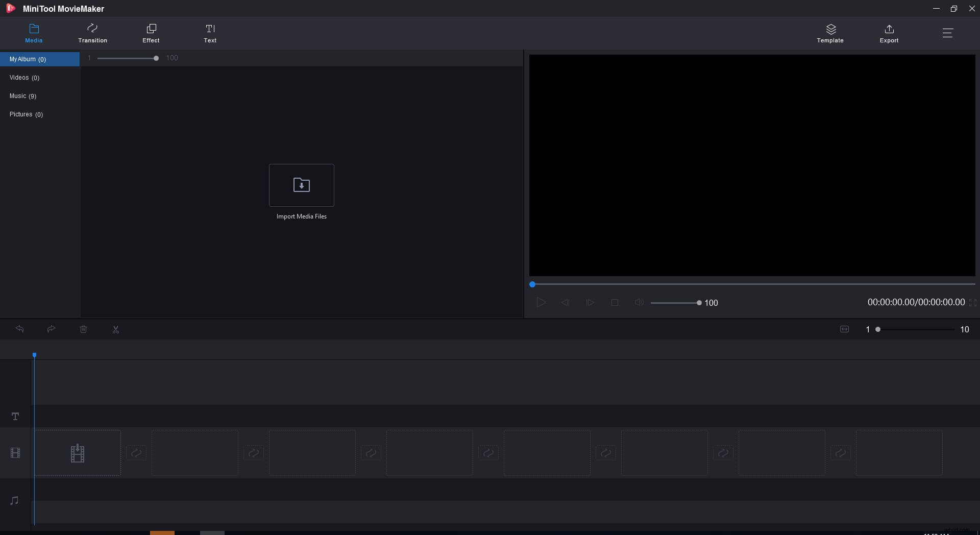Open the Effect tab
Image resolution: width=980 pixels, height=535 pixels.
pos(151,33)
